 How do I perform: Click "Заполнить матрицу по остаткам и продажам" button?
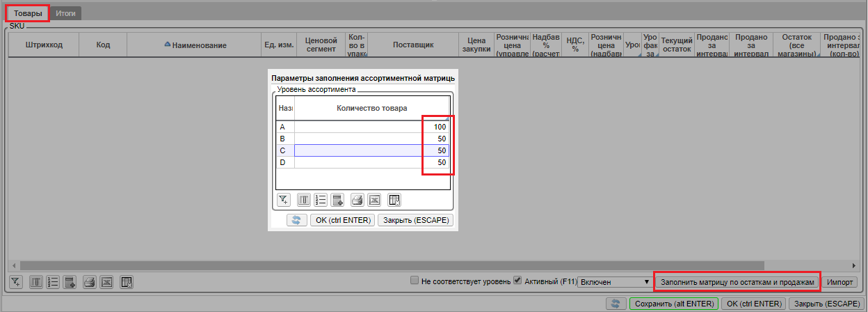point(737,282)
